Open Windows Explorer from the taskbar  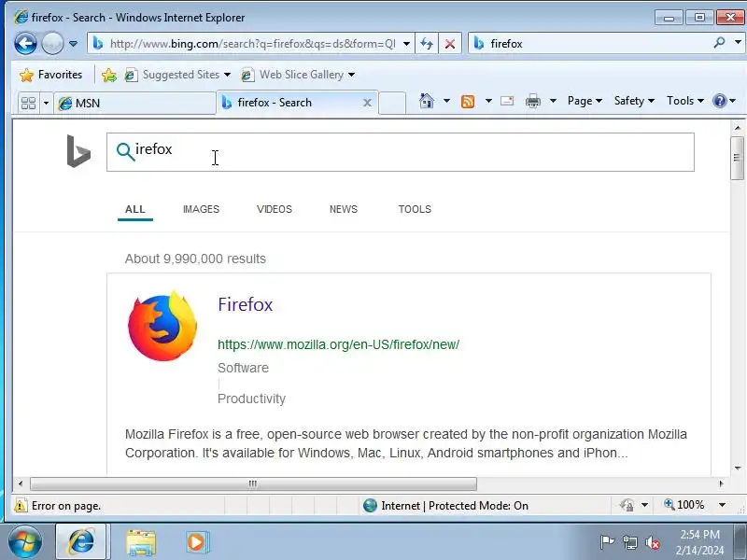click(141, 542)
